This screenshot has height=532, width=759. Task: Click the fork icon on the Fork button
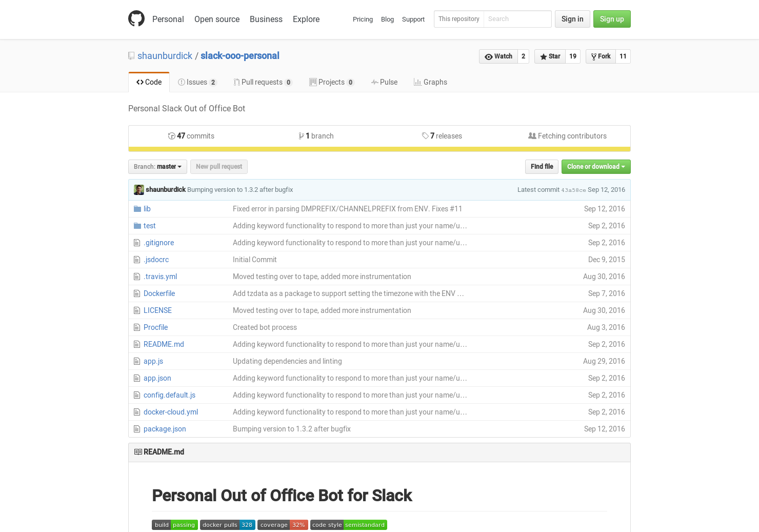[x=594, y=56]
